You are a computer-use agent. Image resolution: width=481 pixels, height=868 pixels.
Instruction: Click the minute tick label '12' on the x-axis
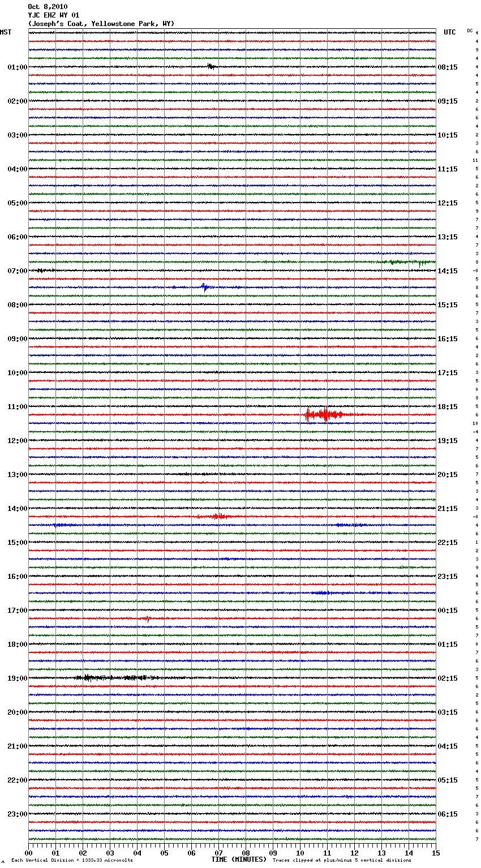tap(354, 853)
